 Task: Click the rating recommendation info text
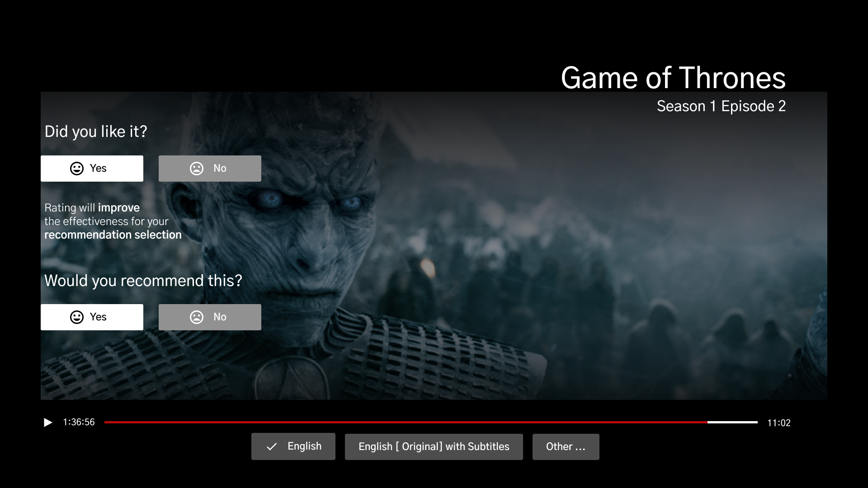coord(113,221)
